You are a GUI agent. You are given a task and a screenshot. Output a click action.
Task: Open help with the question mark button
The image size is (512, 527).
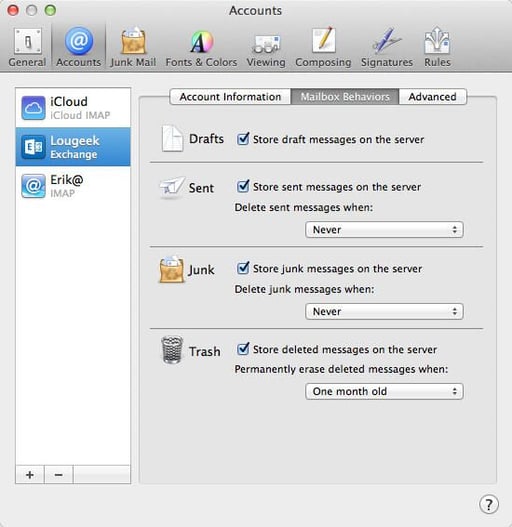point(489,504)
